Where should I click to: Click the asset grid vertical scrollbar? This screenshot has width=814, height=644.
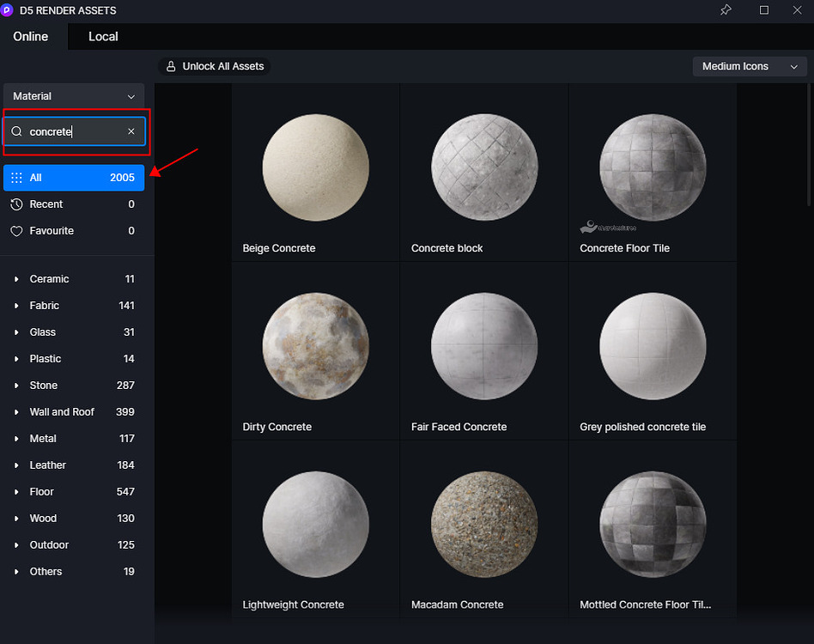click(808, 145)
